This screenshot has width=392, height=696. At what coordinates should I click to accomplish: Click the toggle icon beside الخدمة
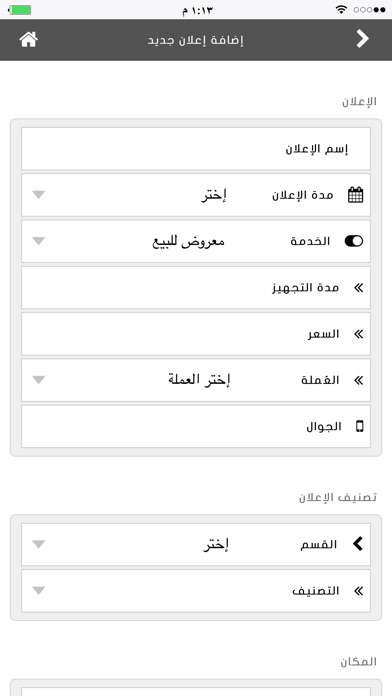click(x=354, y=241)
